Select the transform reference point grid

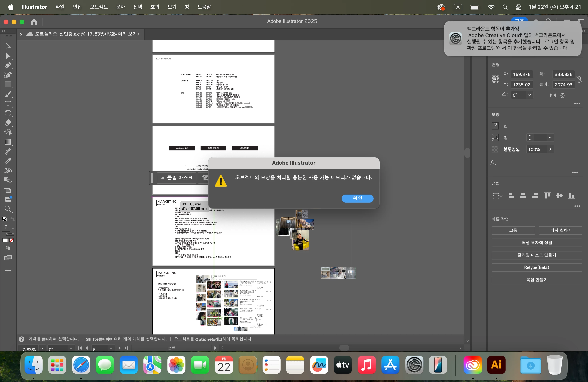tap(495, 80)
